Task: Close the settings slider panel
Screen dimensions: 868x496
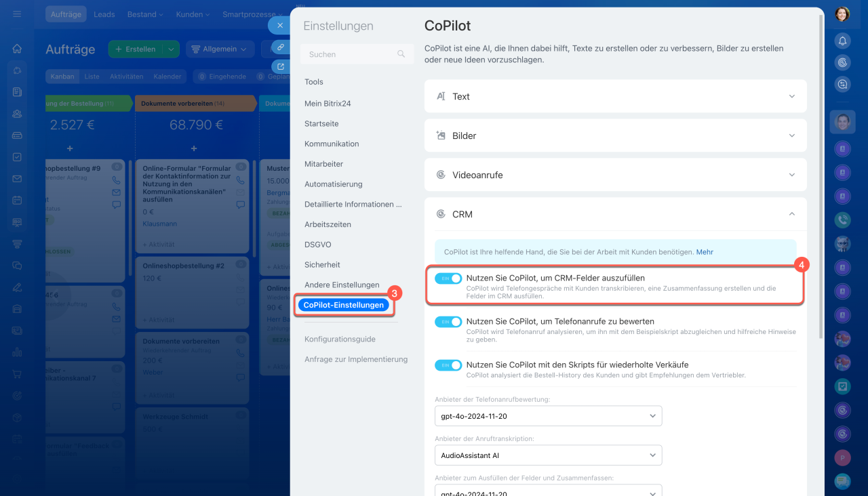Action: (280, 25)
